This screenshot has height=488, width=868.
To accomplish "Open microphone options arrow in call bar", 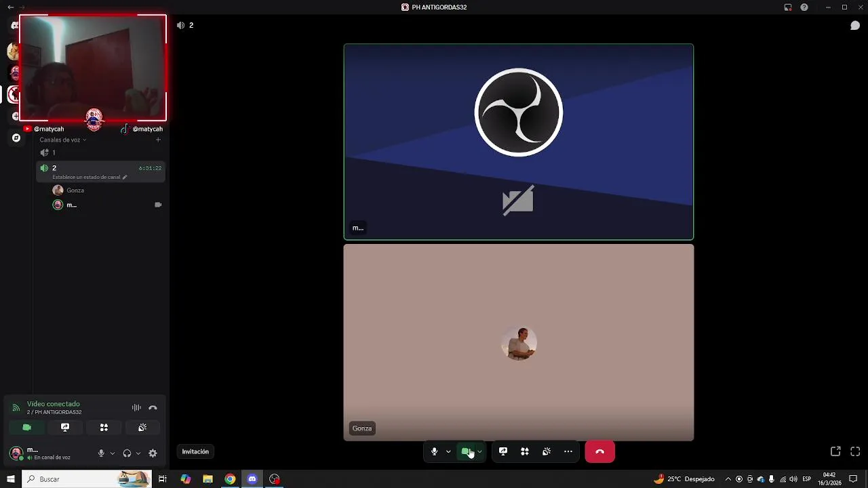I will coord(448,451).
